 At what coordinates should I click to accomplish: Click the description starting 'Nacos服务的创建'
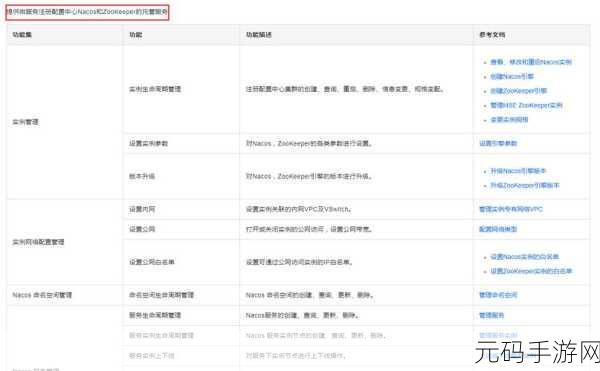302,316
